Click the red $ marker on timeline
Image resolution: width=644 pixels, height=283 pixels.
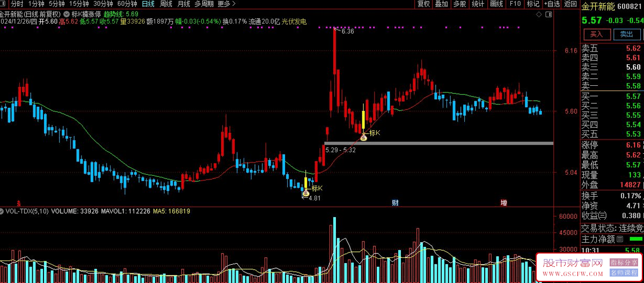click(19, 203)
